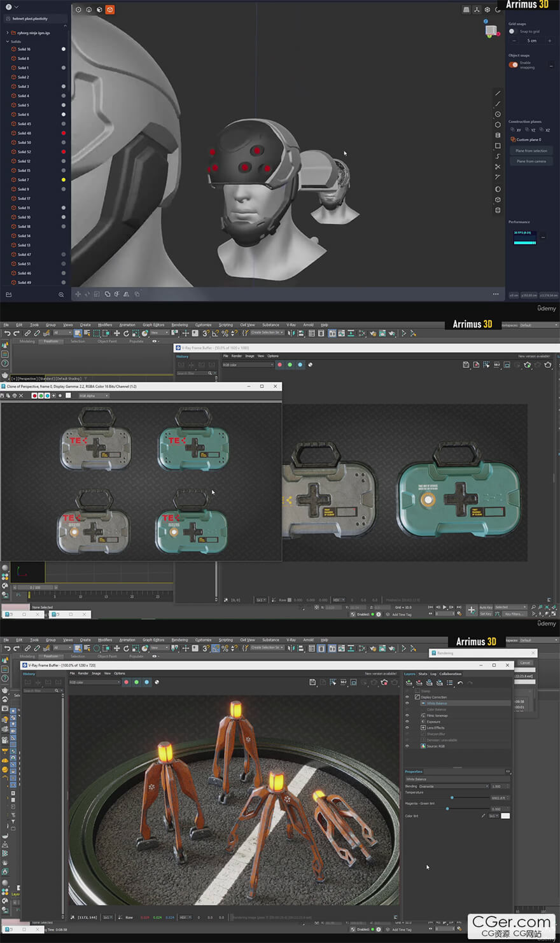The height and width of the screenshot is (943, 560).
Task: Click the orange shading mode icon in Plasticity
Action: [110, 10]
